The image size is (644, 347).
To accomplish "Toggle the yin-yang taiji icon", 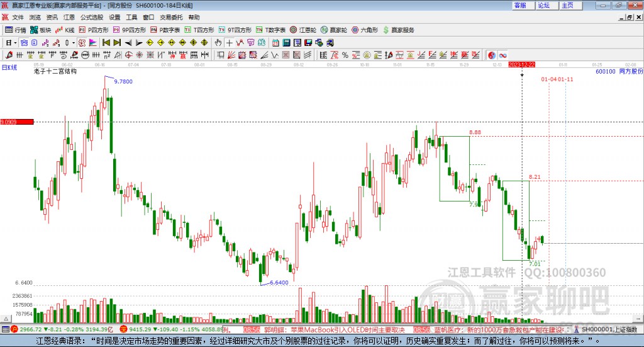I will [x=492, y=55].
